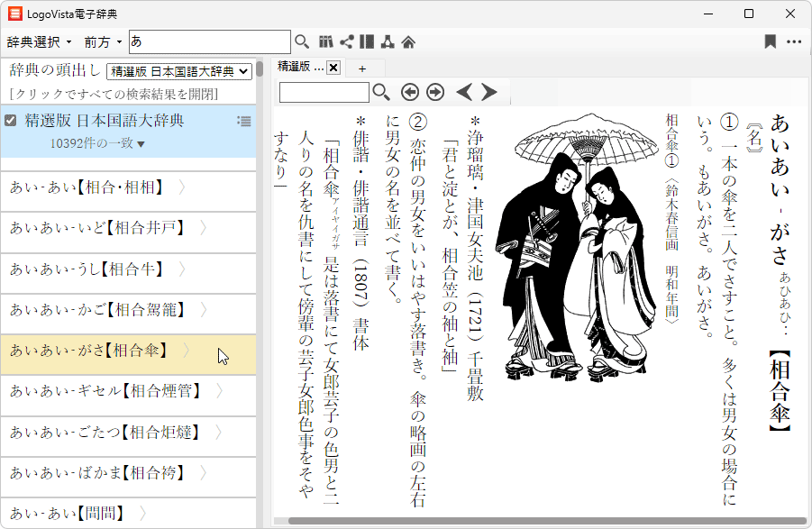Open the 辞典選択 dropdown menu
Viewport: 812px width, 529px height.
pyautogui.click(x=40, y=41)
